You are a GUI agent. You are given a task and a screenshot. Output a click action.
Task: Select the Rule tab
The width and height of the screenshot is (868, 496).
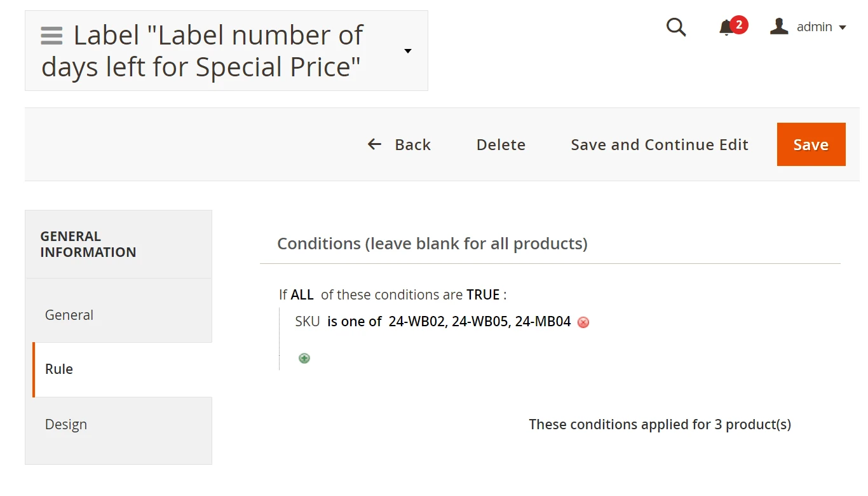click(x=59, y=369)
